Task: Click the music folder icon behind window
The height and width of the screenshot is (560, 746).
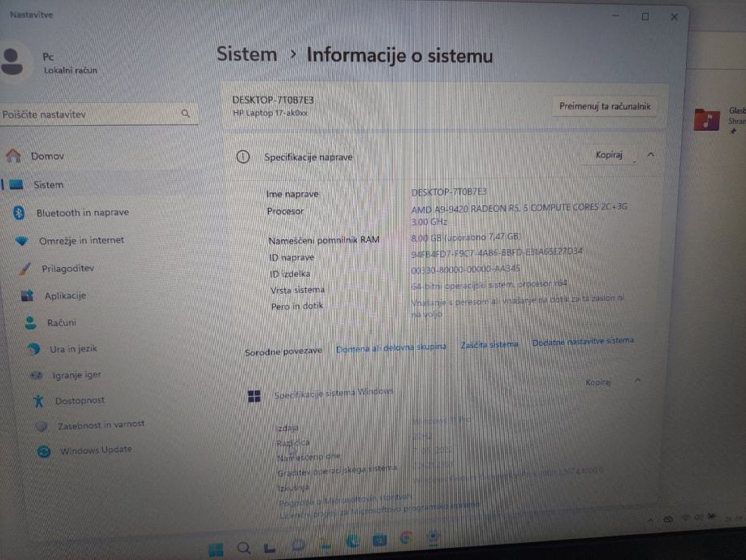Action: [x=706, y=119]
